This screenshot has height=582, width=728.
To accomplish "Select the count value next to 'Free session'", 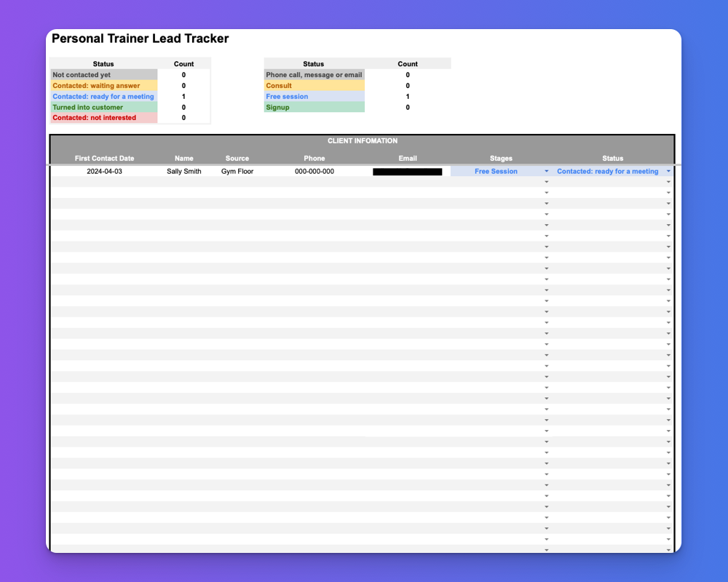I will (x=408, y=96).
